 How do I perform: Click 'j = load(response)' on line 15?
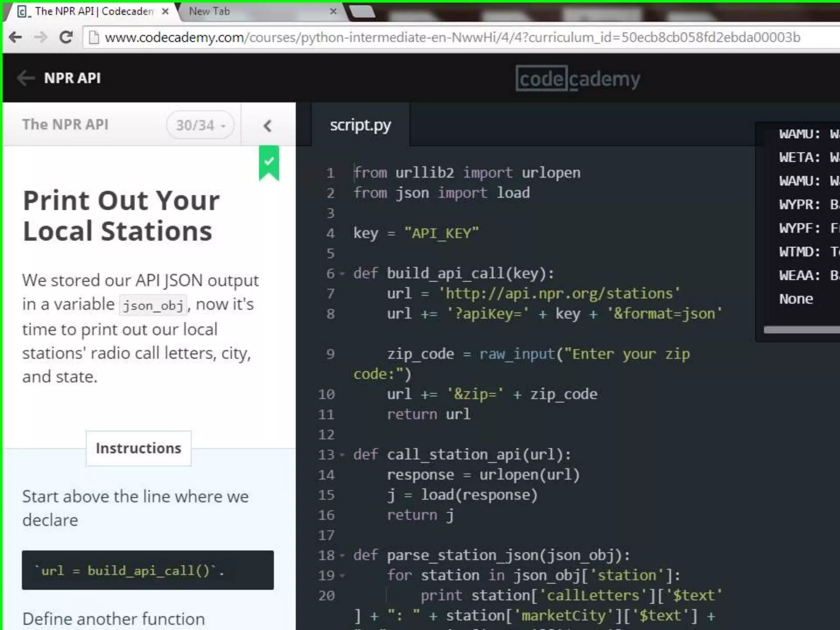pyautogui.click(x=462, y=495)
